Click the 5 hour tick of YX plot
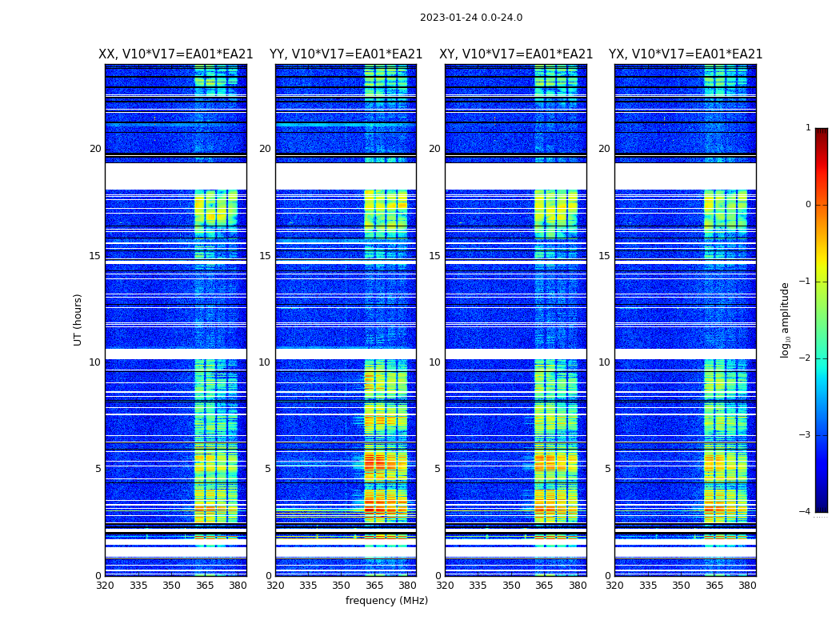This screenshot has width=840, height=640. [607, 469]
